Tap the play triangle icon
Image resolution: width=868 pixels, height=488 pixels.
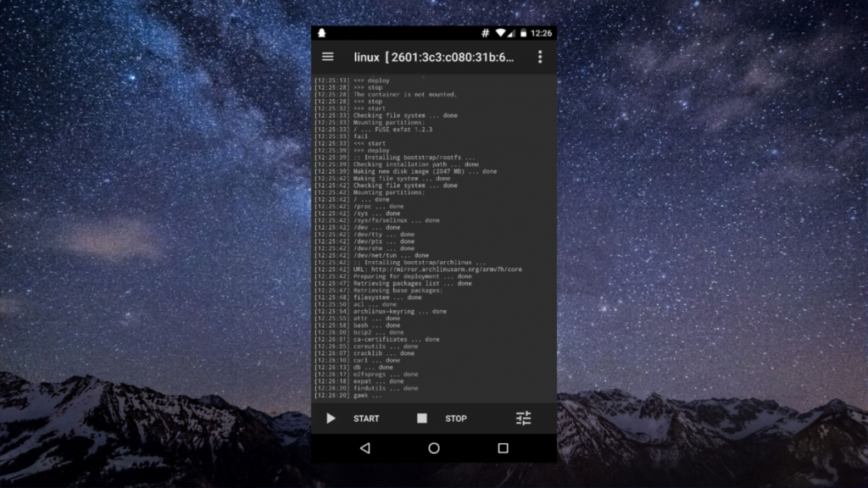(x=331, y=419)
